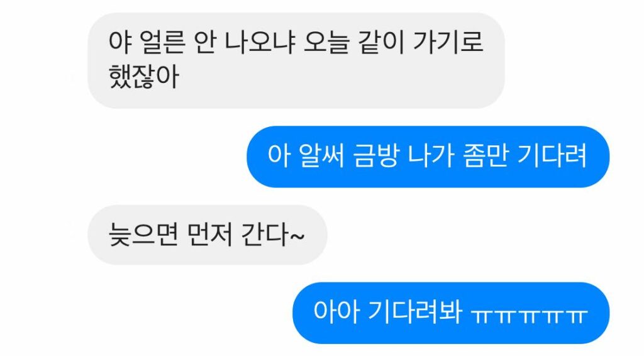Select the gray message starting with 야 얼른

click(x=296, y=60)
